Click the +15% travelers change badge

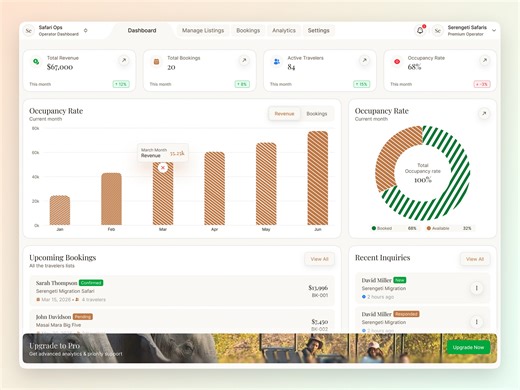tap(362, 84)
